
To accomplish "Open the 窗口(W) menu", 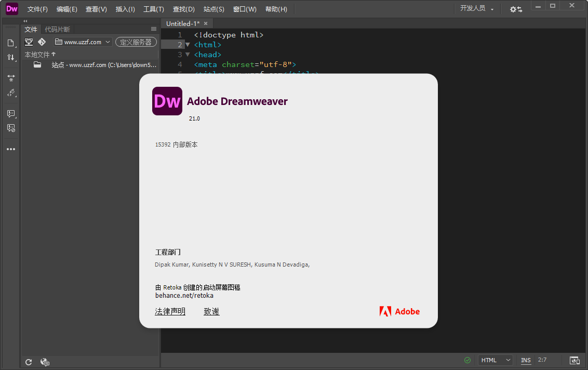I will [x=245, y=9].
